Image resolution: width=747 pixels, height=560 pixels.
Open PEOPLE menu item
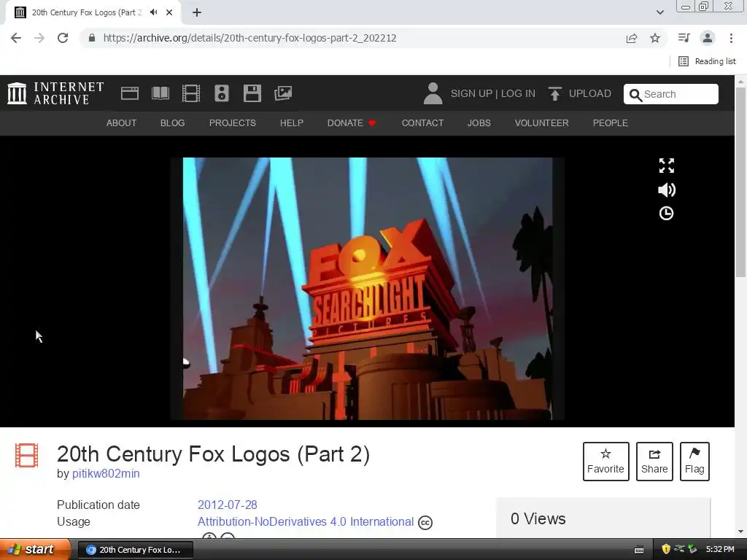click(x=611, y=122)
